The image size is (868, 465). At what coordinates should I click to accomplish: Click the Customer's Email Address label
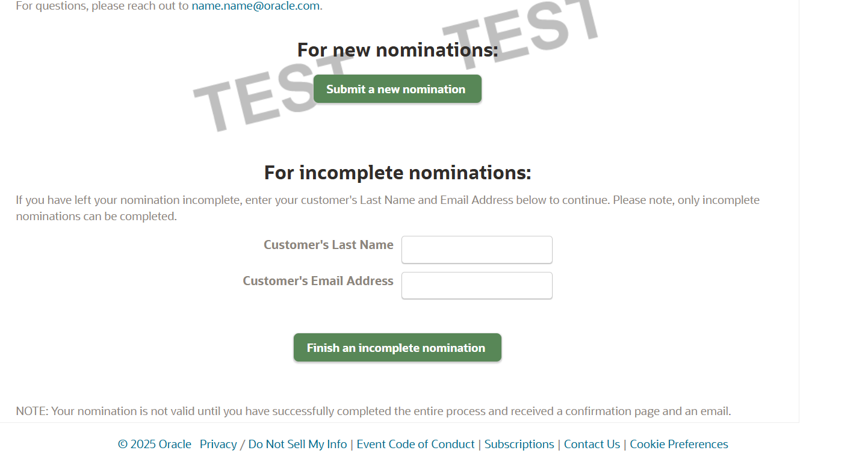318,282
